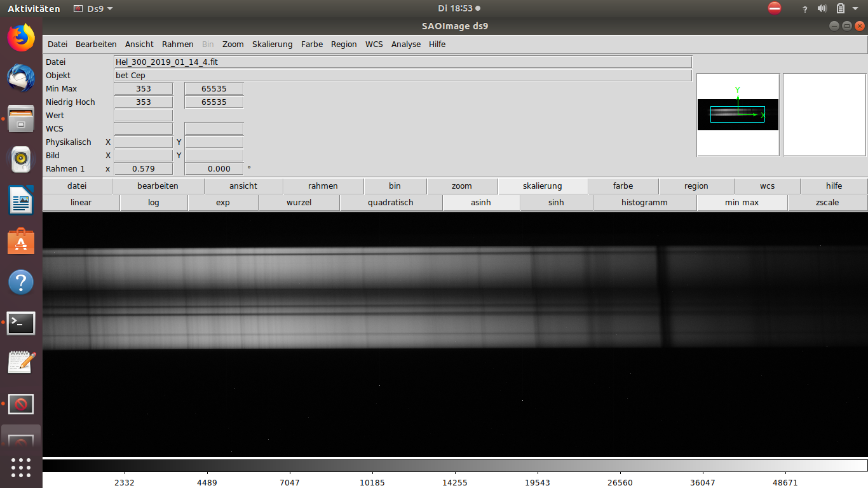The image size is (868, 488).
Task: Open Firefox from the dock
Action: (x=21, y=38)
